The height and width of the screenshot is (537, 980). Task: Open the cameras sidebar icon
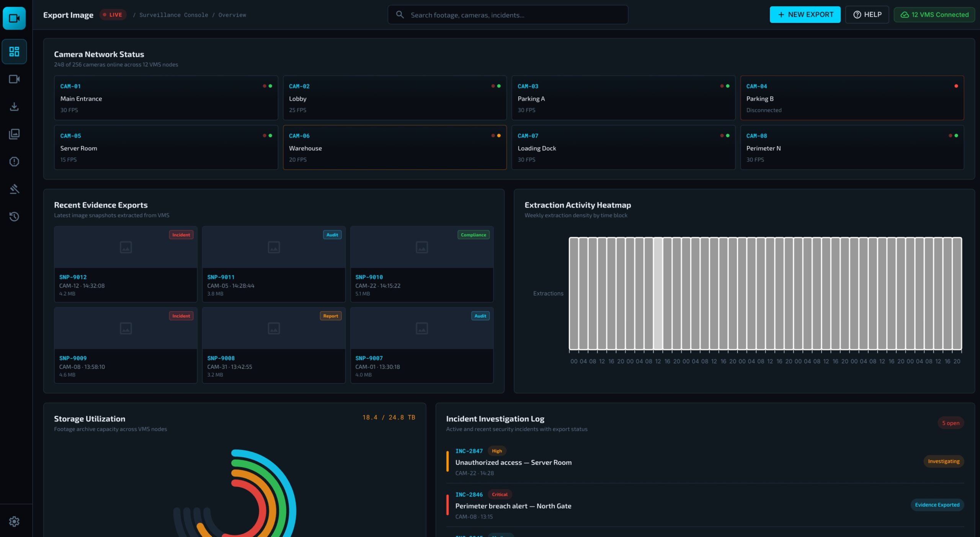14,79
